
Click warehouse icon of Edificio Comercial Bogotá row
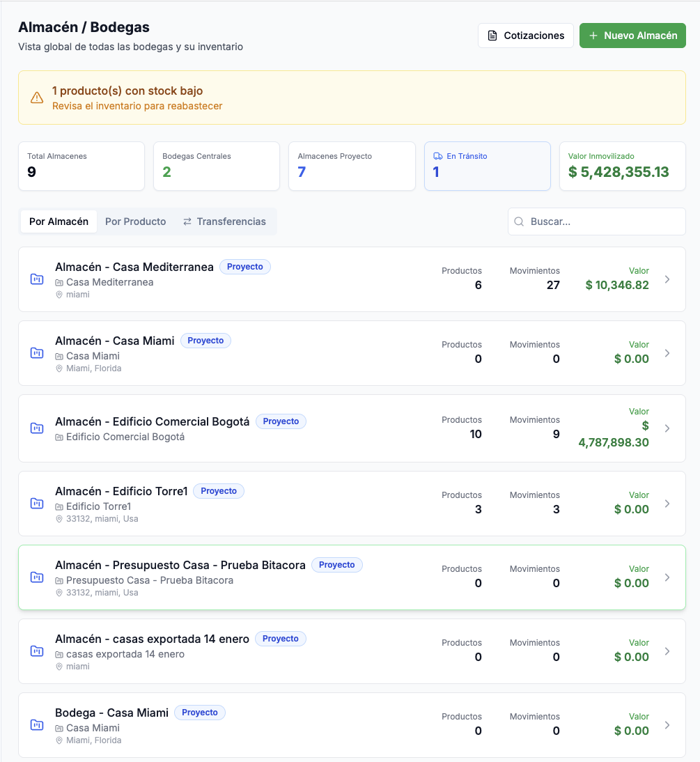[37, 428]
